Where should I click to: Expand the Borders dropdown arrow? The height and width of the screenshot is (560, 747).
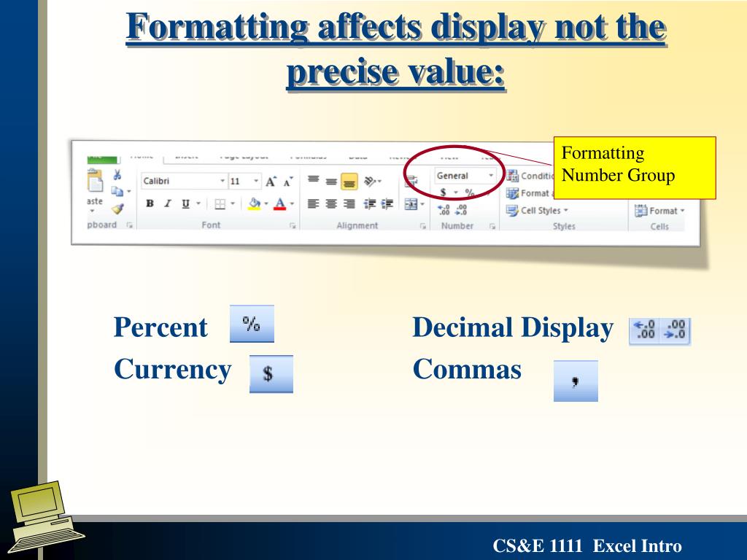[233, 204]
